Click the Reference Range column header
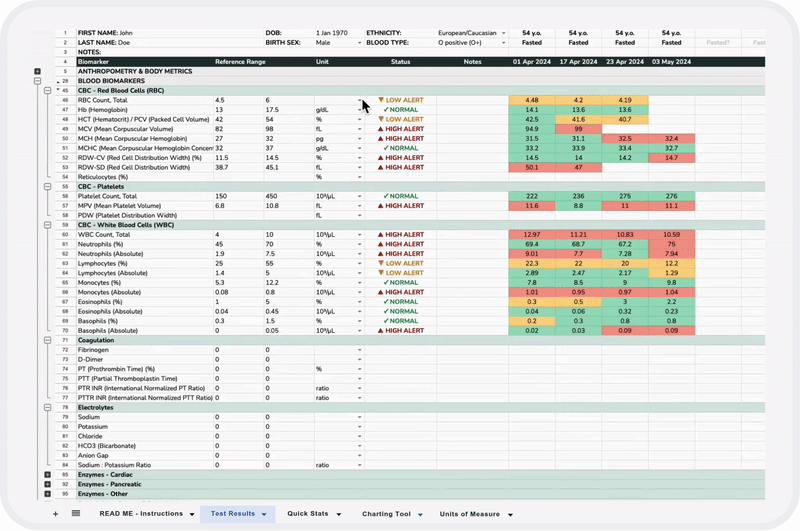The image size is (800, 531). [240, 62]
